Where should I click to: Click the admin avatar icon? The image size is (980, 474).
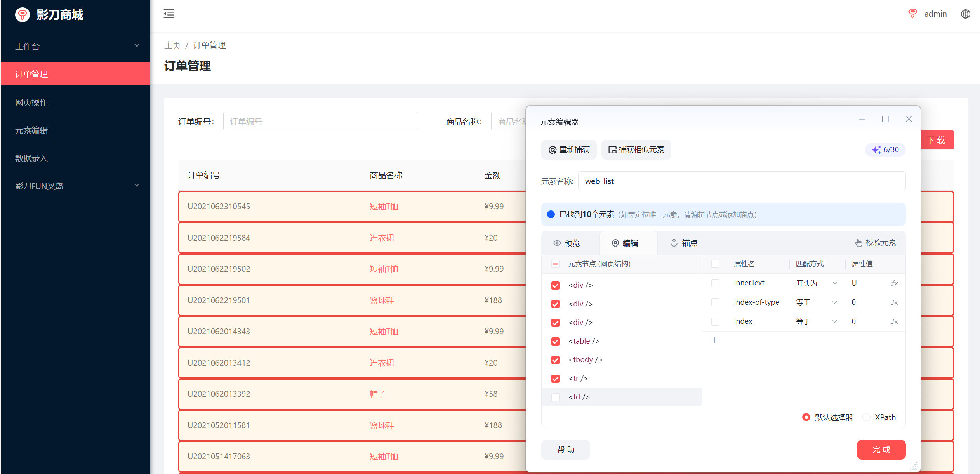(x=913, y=14)
